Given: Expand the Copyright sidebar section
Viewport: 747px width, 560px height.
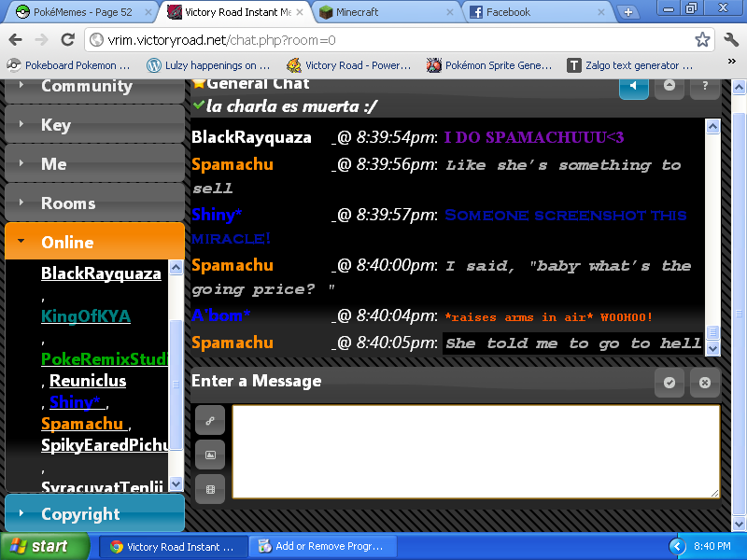Looking at the screenshot, I should 93,514.
